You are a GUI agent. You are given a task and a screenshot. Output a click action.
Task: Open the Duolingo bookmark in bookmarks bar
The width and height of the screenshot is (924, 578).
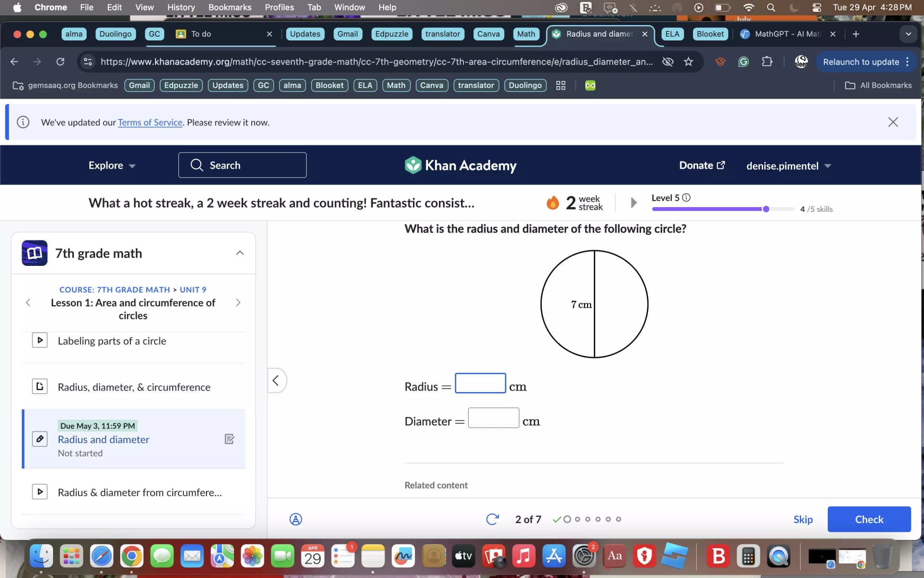pyautogui.click(x=525, y=85)
